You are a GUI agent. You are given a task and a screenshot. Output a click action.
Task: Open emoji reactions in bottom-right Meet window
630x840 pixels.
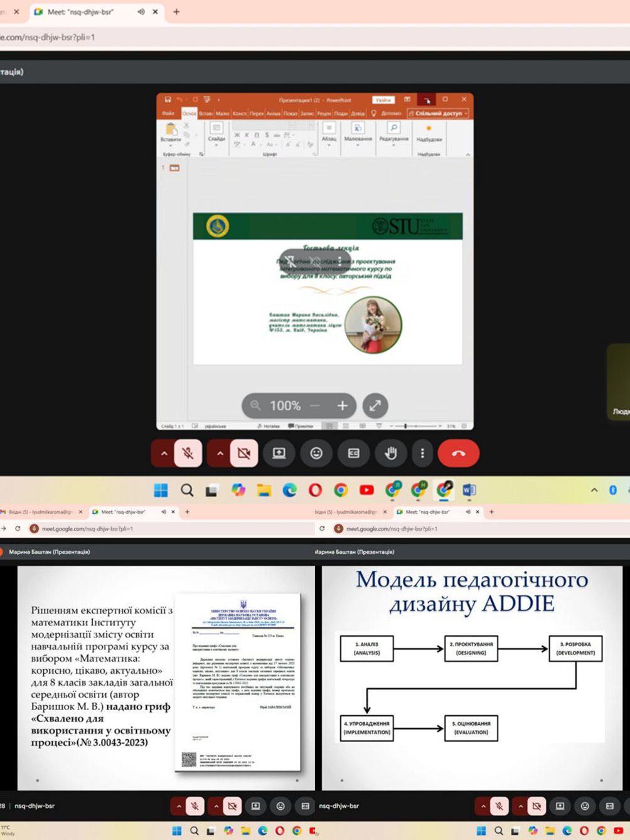tap(585, 806)
